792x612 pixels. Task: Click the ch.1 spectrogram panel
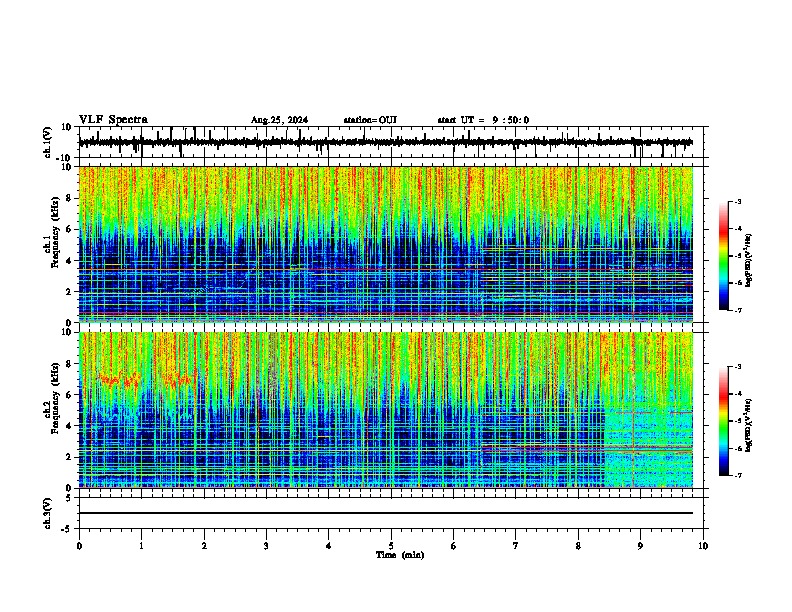(386, 244)
